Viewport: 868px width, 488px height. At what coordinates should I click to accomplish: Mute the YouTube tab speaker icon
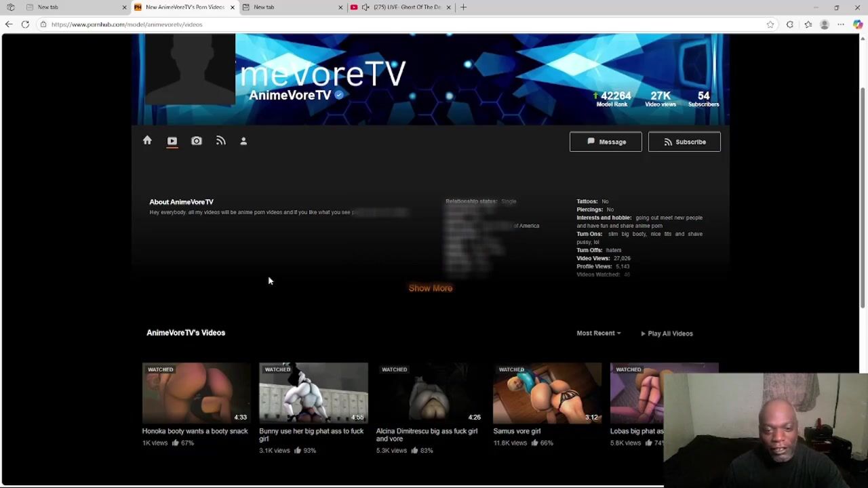[x=366, y=7]
